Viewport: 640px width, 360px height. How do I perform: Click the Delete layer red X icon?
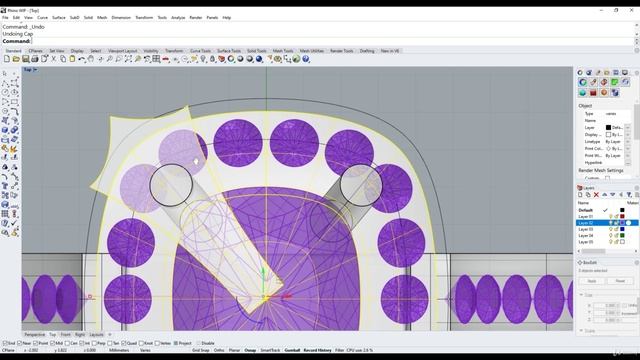click(x=596, y=195)
